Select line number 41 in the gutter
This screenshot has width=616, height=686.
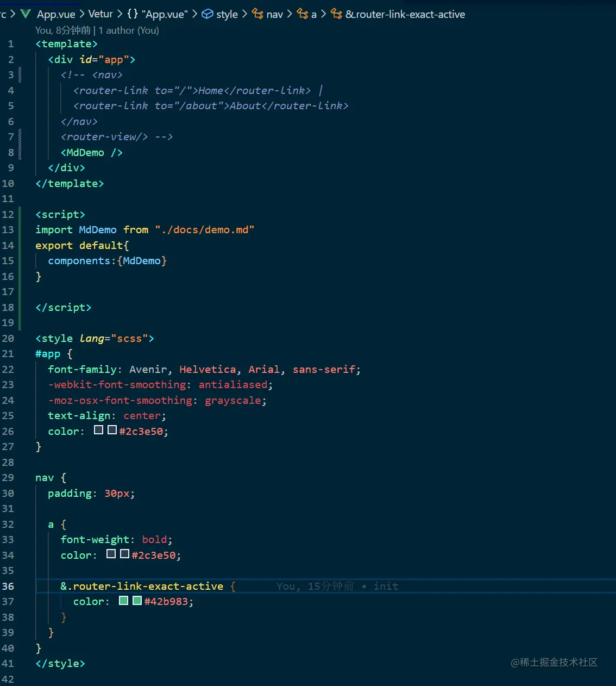pyautogui.click(x=8, y=663)
